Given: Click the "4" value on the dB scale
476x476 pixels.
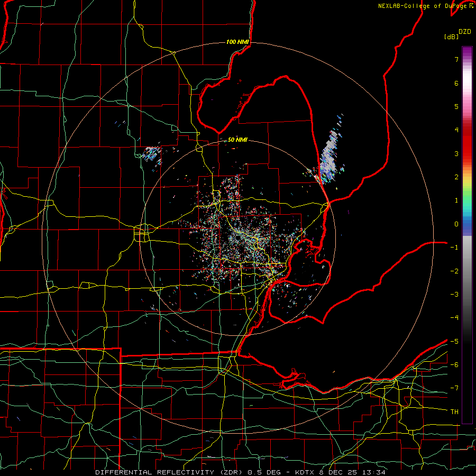Looking at the screenshot, I should (x=456, y=130).
